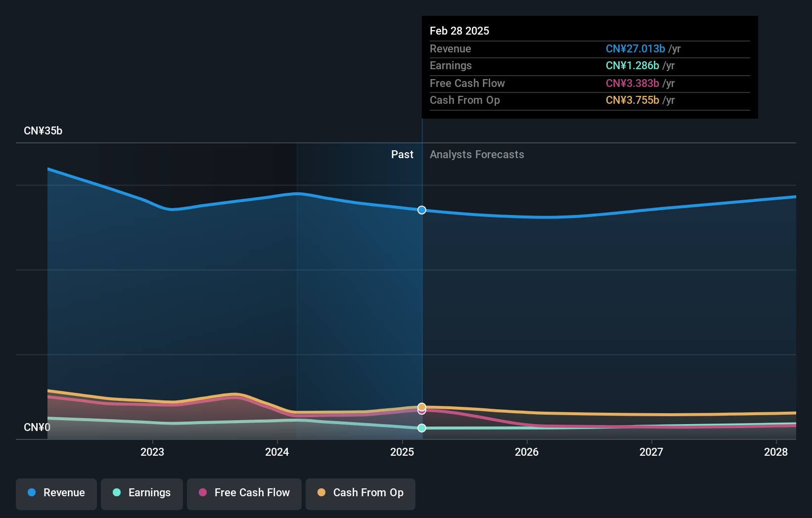Select the Free Cash Flow pink dot icon
This screenshot has height=518, width=812.
(203, 493)
